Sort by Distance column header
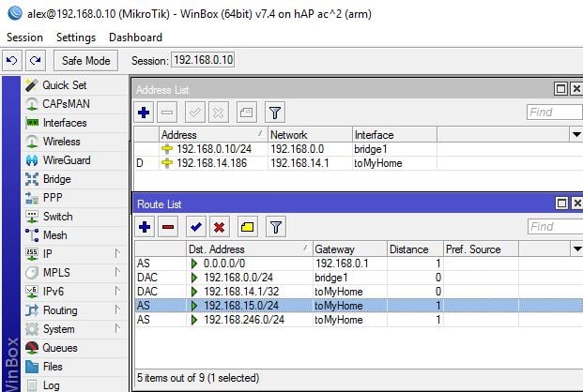The width and height of the screenshot is (583, 392). (x=415, y=249)
